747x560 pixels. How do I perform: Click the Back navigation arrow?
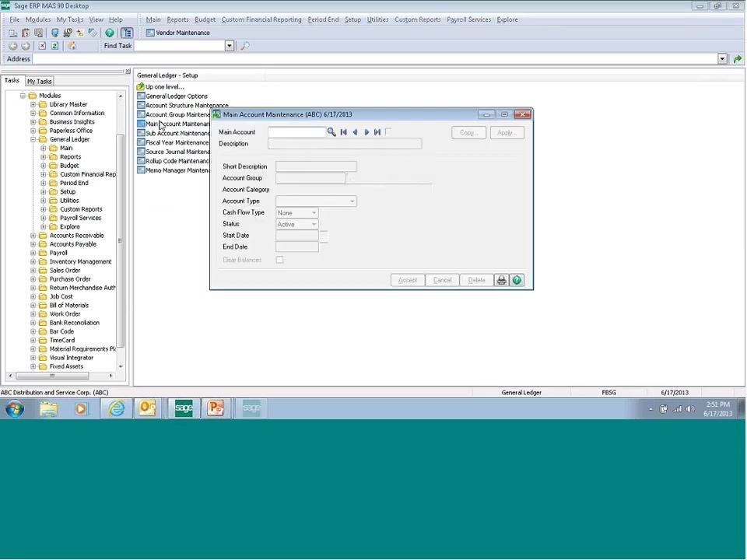(x=13, y=46)
